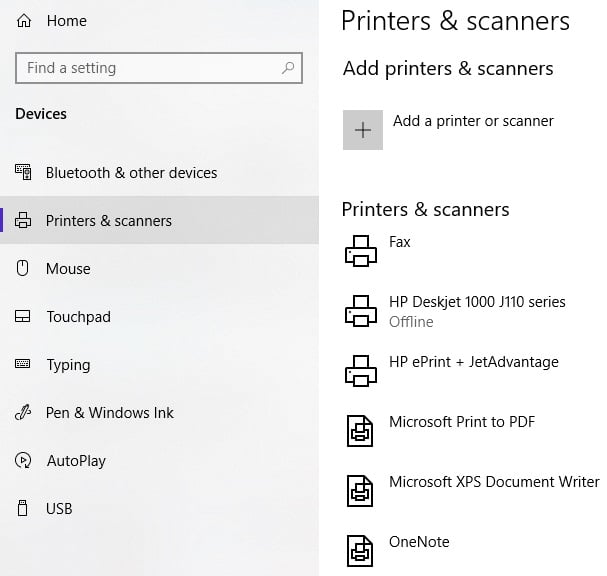The image size is (607, 576).
Task: Go to Touchpad settings
Action: 78,317
